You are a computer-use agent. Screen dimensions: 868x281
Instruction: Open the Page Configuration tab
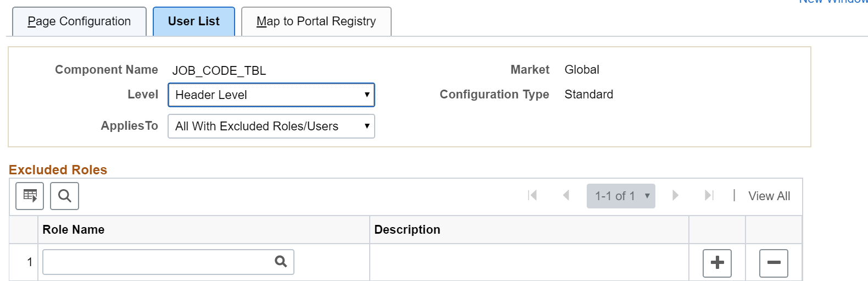[x=79, y=21]
